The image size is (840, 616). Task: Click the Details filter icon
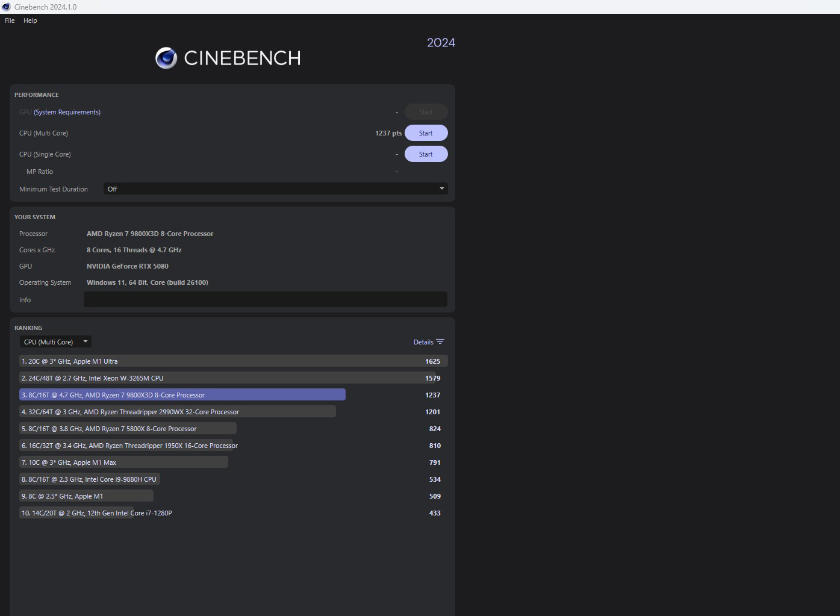[x=440, y=342]
